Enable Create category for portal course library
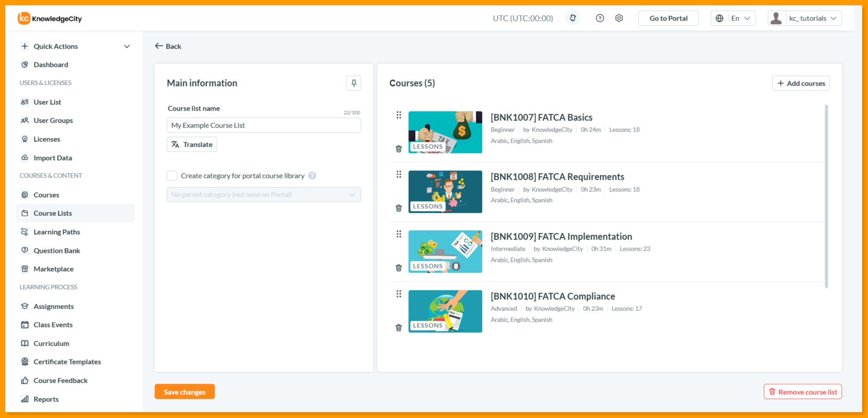 coord(172,176)
